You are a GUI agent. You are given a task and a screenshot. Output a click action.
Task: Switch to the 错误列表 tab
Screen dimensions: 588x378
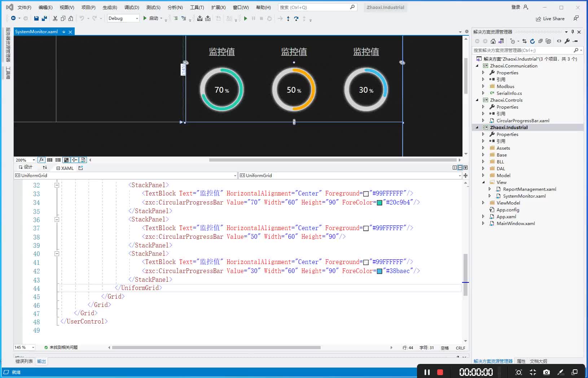[x=24, y=361]
